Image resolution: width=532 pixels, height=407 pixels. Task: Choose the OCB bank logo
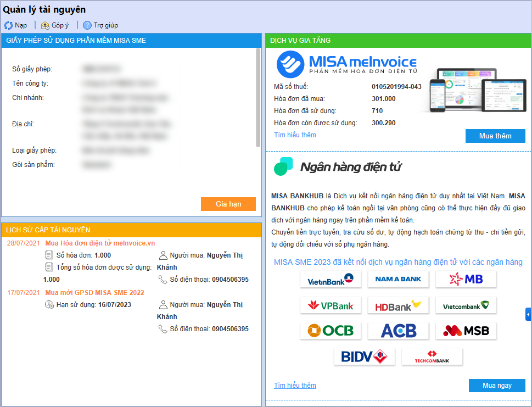pos(330,330)
